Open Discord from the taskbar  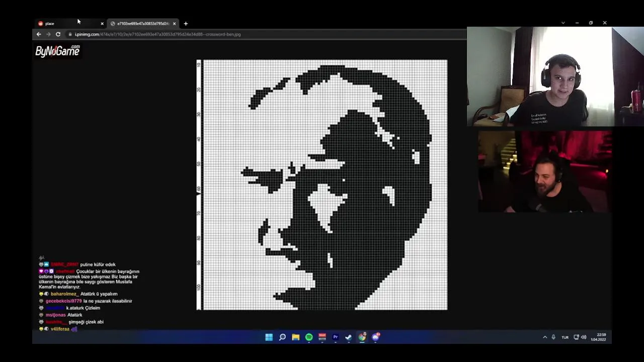375,337
